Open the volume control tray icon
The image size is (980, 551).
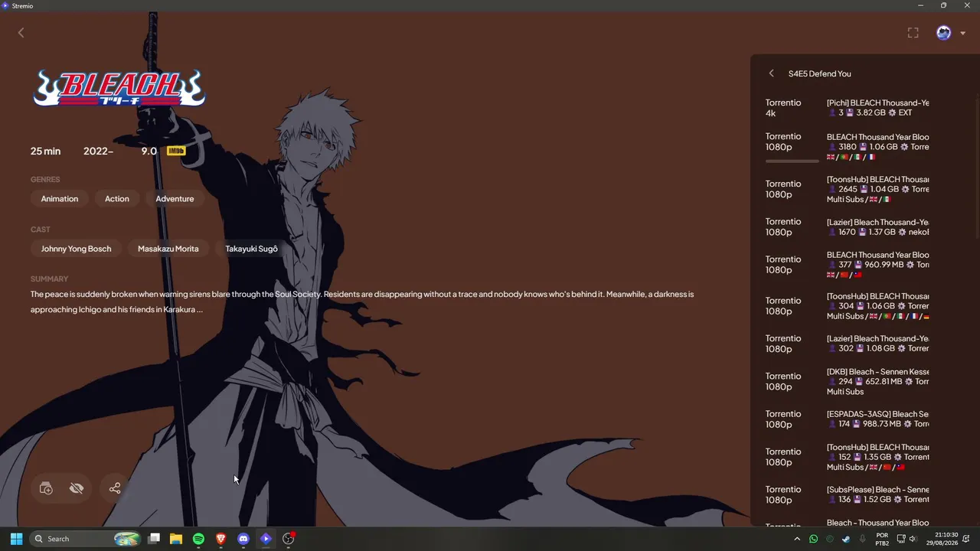(x=913, y=539)
